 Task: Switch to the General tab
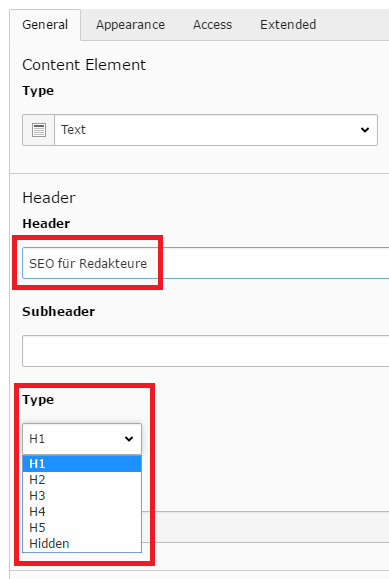(x=45, y=25)
